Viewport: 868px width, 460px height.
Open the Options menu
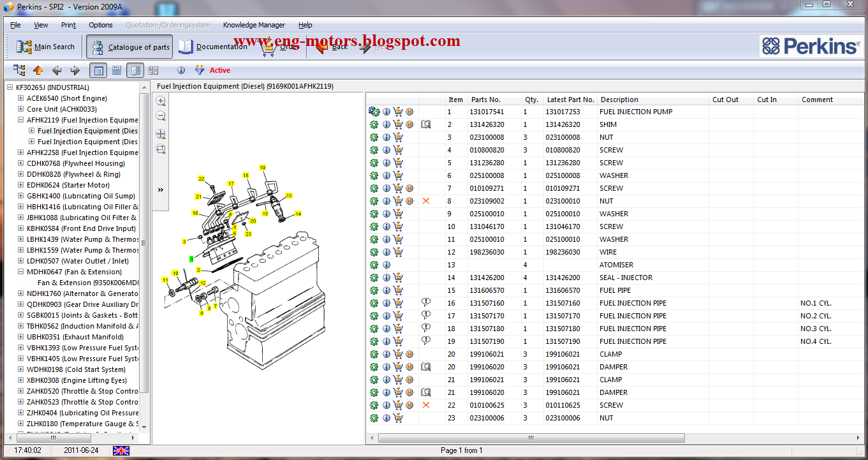[x=101, y=25]
